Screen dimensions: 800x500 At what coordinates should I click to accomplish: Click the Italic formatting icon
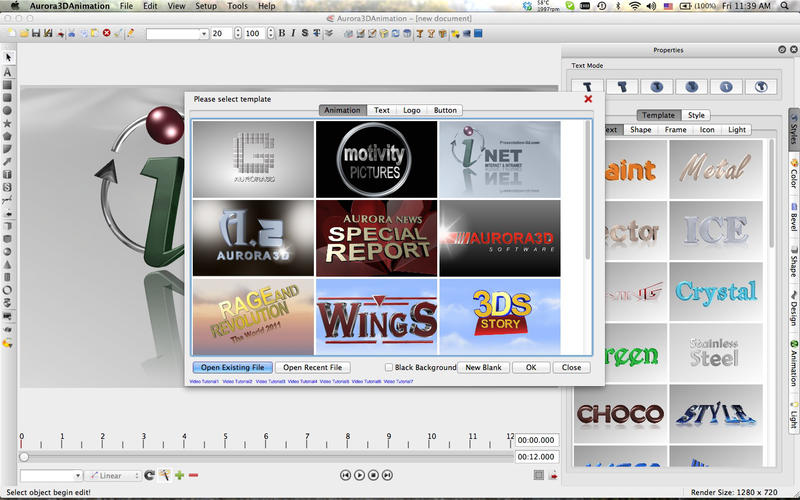tap(292, 33)
